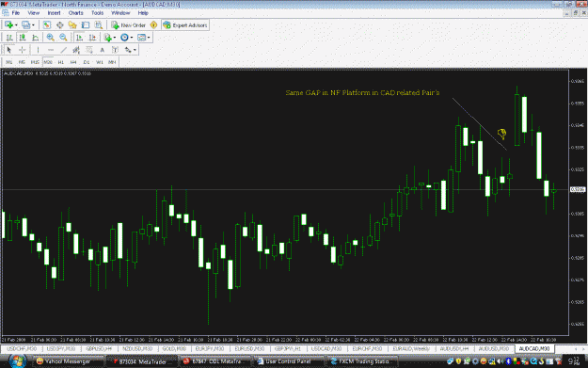This screenshot has width=588, height=368.
Task: Open the Navigator panel icon
Action: [x=72, y=25]
